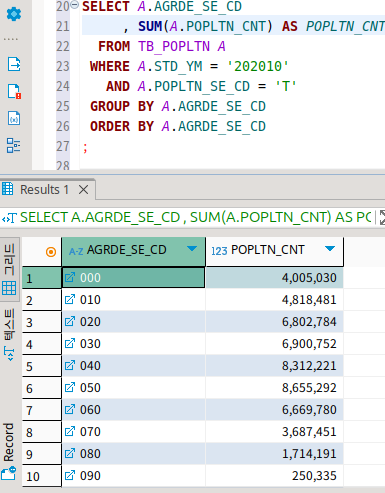Click the SELECT query filter field

pyautogui.click(x=196, y=218)
